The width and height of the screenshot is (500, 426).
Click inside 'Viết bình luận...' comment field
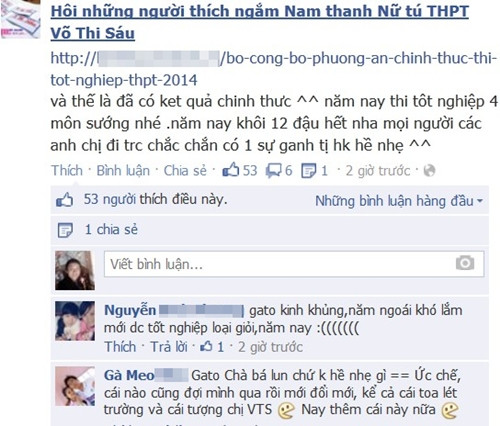point(294,264)
